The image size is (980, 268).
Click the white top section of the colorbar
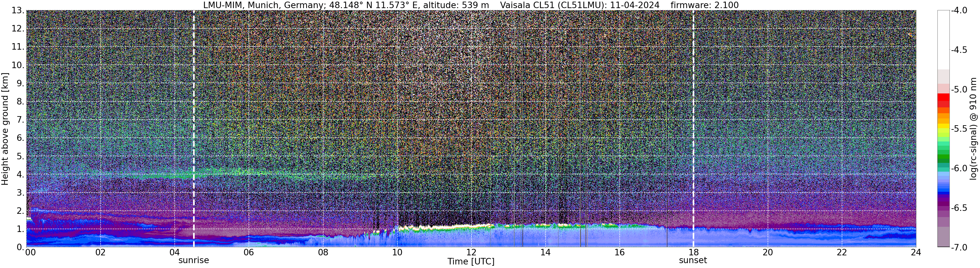tap(944, 40)
